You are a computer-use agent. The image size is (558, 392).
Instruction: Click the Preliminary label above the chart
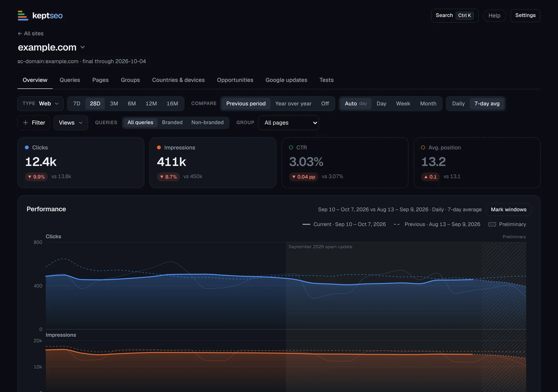[x=514, y=237]
